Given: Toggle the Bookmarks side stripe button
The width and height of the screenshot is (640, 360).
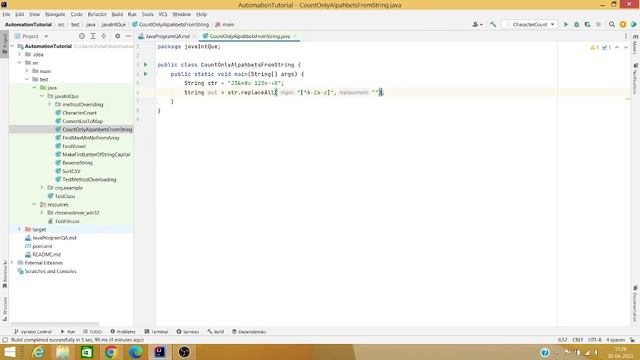Looking at the screenshot, I should click(x=4, y=274).
